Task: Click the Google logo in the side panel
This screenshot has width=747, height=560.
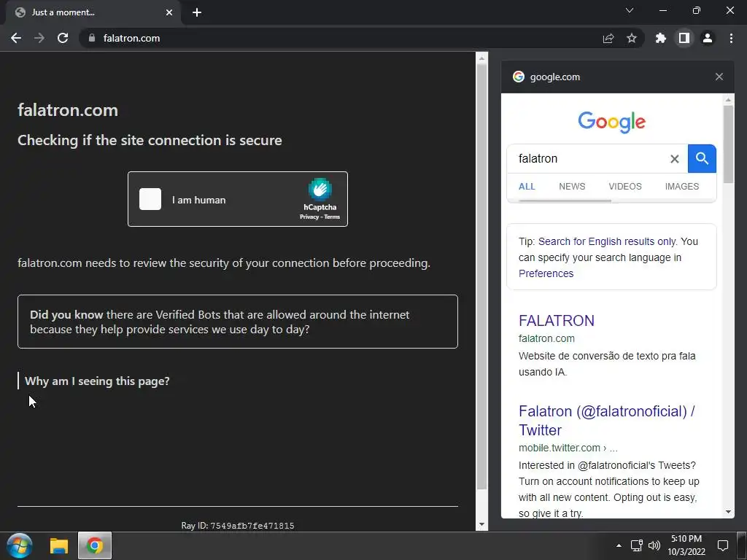Action: pos(612,122)
